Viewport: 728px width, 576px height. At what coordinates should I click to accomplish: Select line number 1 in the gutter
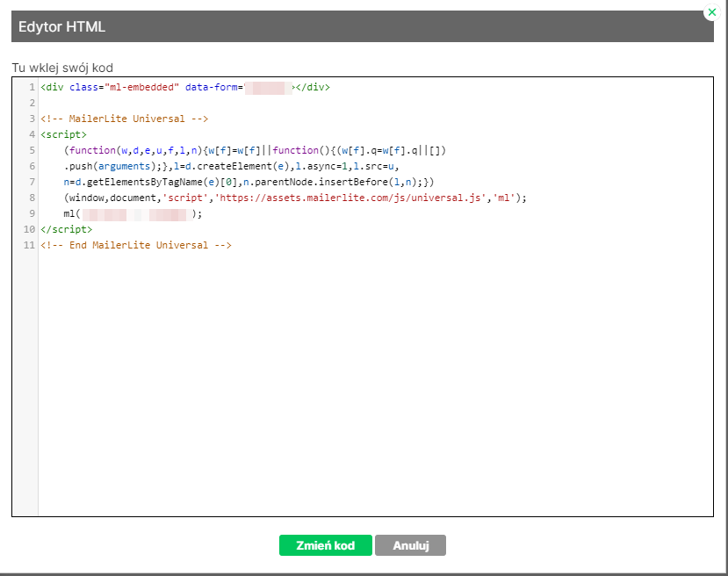pos(31,87)
